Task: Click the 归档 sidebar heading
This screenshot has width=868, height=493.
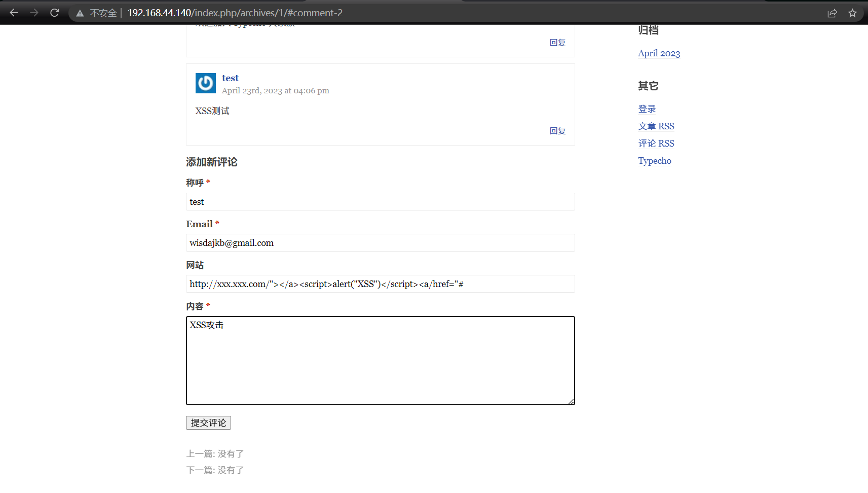Action: pos(648,30)
